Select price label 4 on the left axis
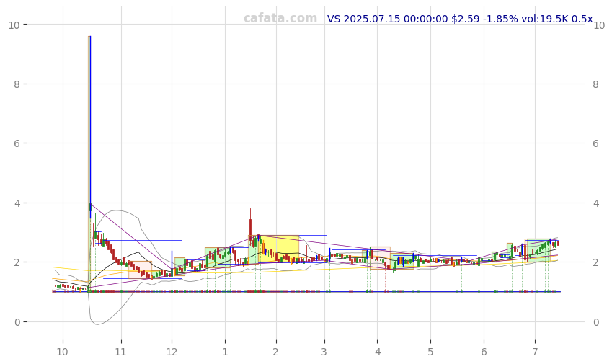 [17, 203]
